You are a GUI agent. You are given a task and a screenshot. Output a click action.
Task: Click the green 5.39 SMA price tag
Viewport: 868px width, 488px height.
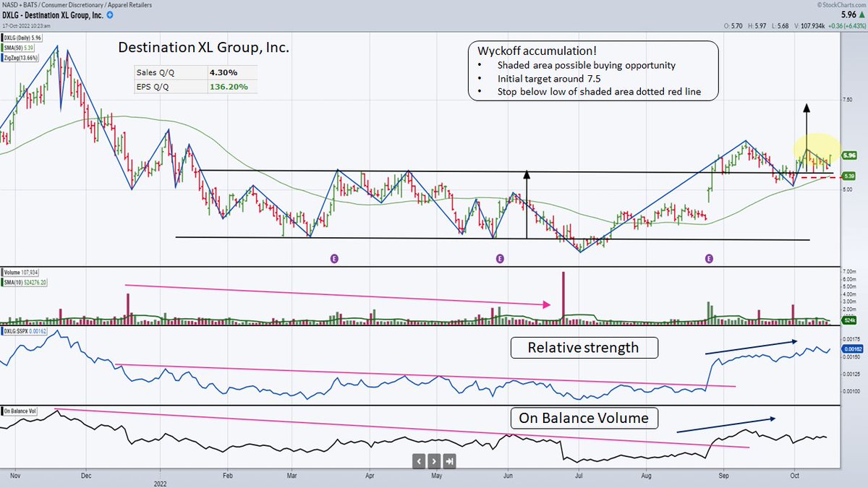tap(850, 176)
